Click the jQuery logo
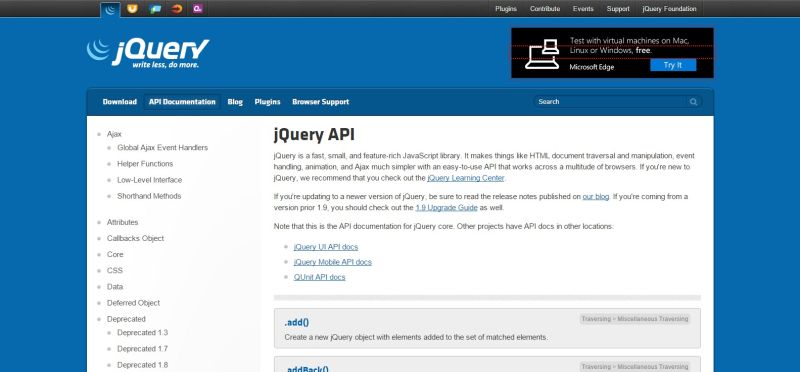 pos(147,53)
